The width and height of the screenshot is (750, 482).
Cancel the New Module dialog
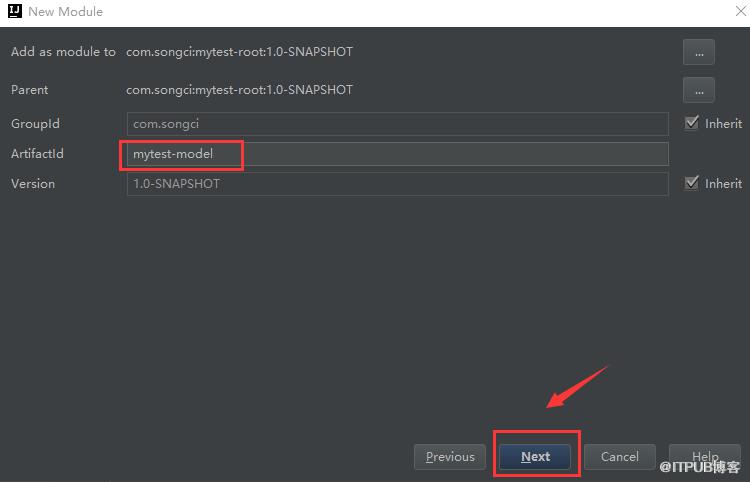click(x=620, y=457)
